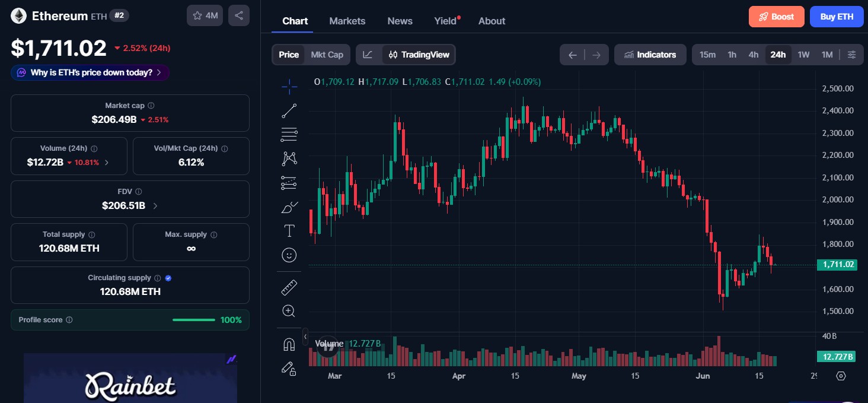868x403 pixels.
Task: Open the chart options sliders icon
Action: 851,55
